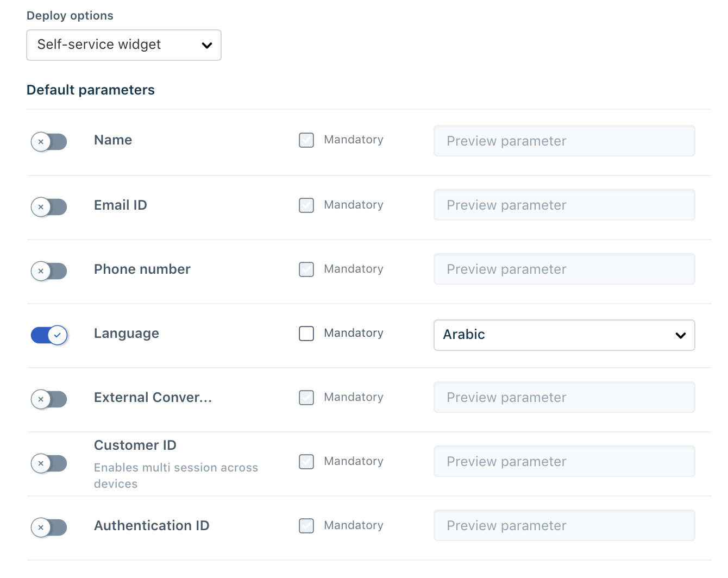The width and height of the screenshot is (728, 578).
Task: Enable the External Conversation toggle
Action: tap(49, 399)
